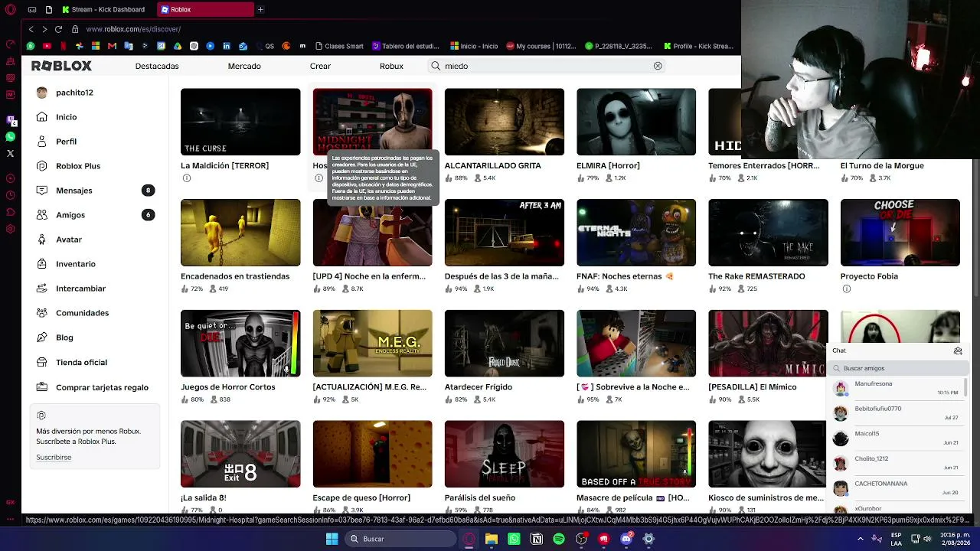Click the browser address bar URL

coord(133,29)
